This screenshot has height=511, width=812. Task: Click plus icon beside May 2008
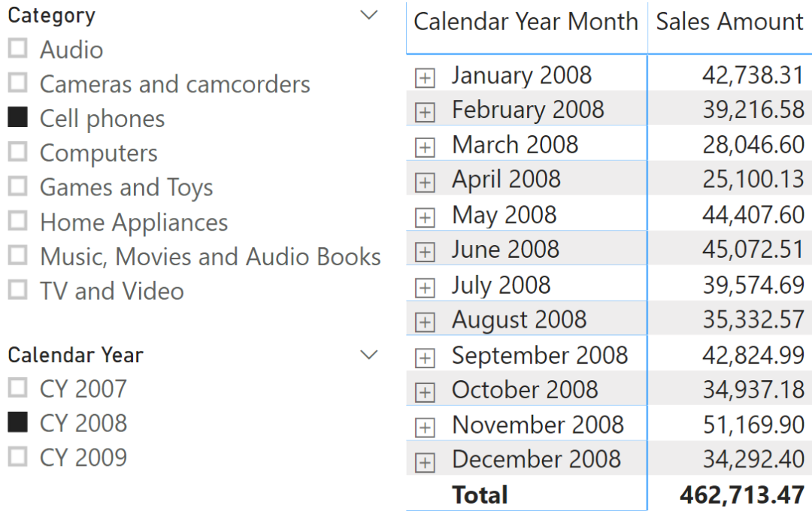426,218
